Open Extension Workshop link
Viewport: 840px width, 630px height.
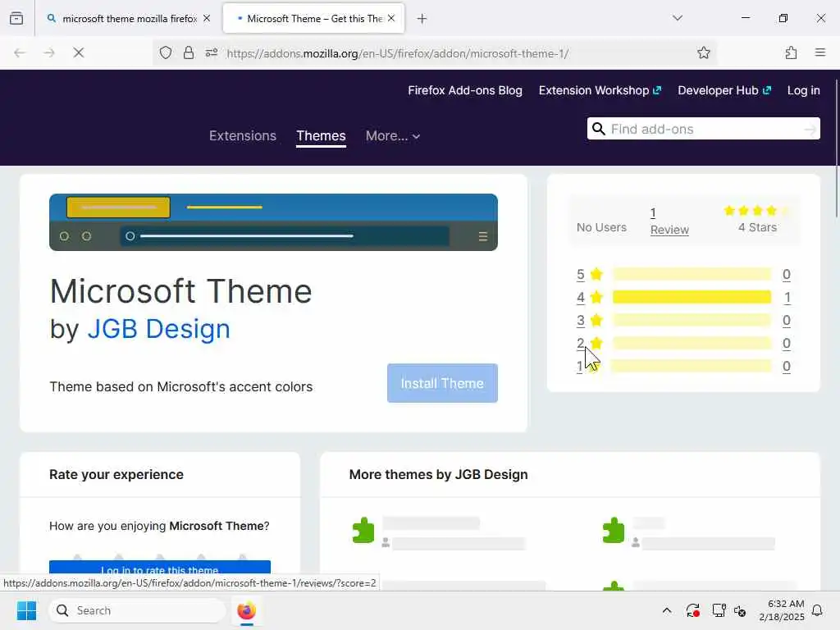(600, 90)
